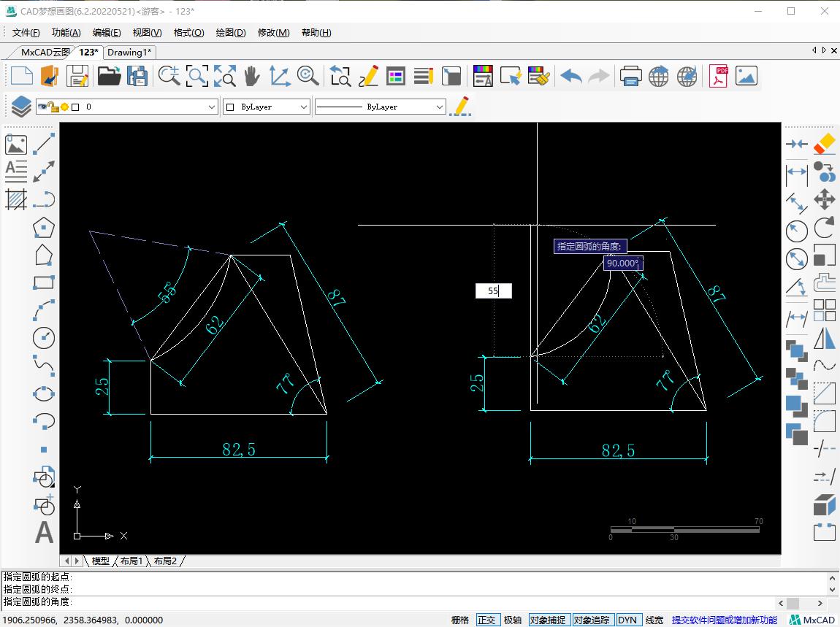Open the Layer manager icon beside layer dropdown
This screenshot has height=627, width=840.
point(20,106)
